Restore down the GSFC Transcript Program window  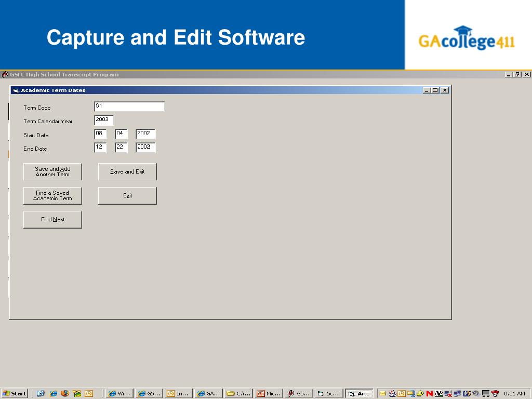click(517, 74)
